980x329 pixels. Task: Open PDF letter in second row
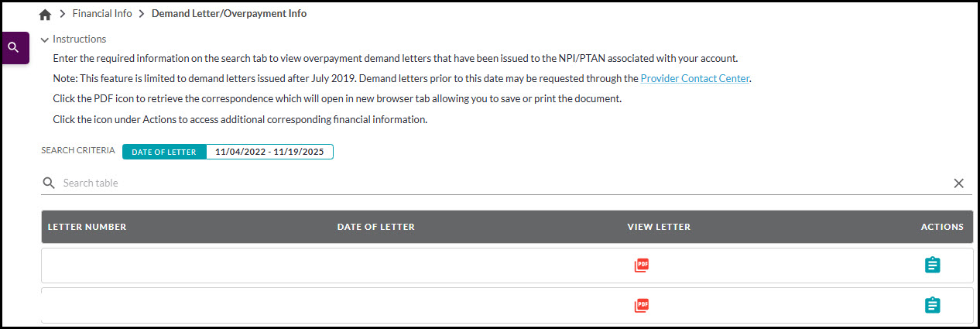[x=641, y=305]
